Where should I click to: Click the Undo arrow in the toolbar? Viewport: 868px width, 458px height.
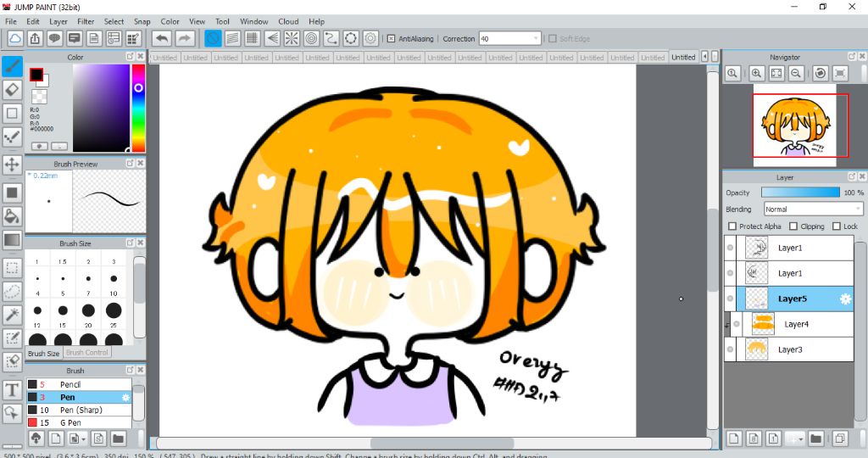[x=162, y=39]
